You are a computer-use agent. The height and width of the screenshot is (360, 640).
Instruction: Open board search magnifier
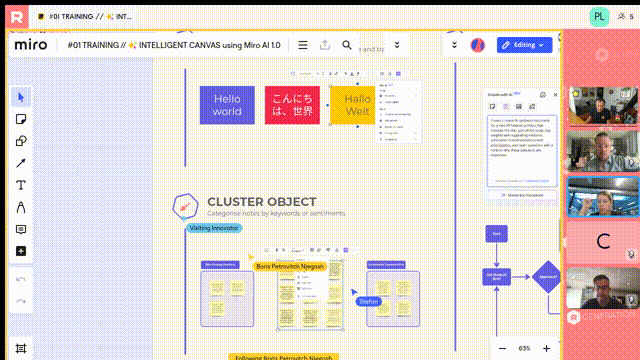click(x=347, y=45)
